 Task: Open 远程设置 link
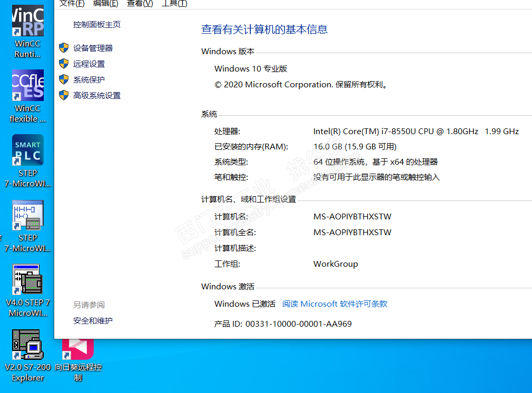[x=89, y=64]
